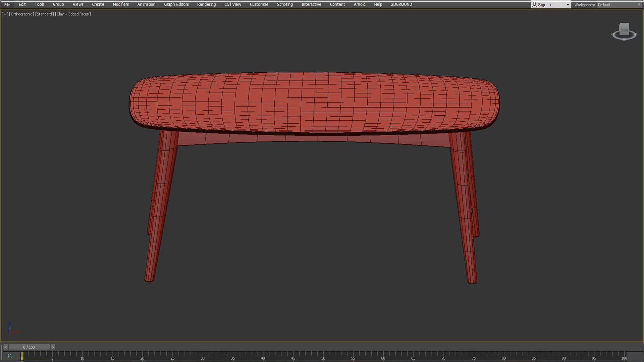Click frame 50 on the timeline track

point(323,355)
